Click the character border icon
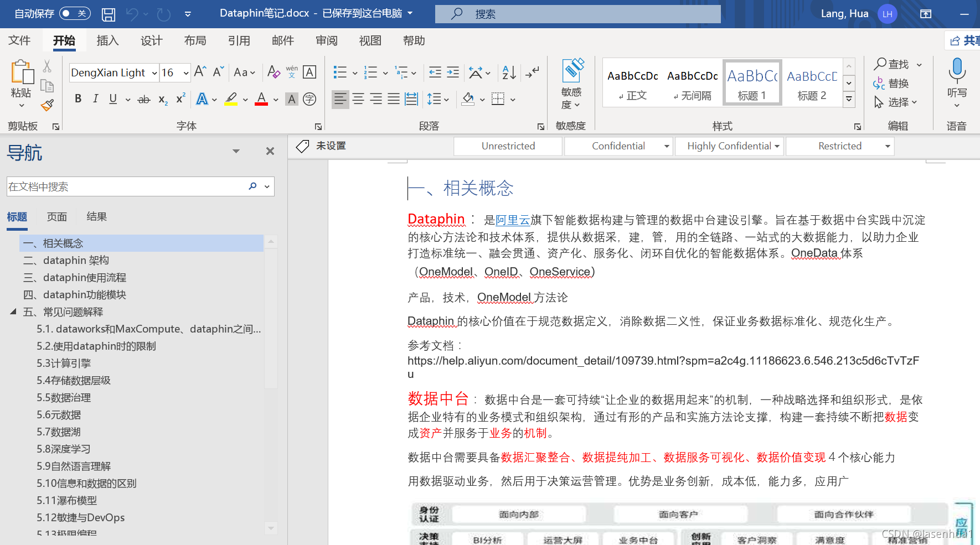The height and width of the screenshot is (545, 980). (x=310, y=72)
